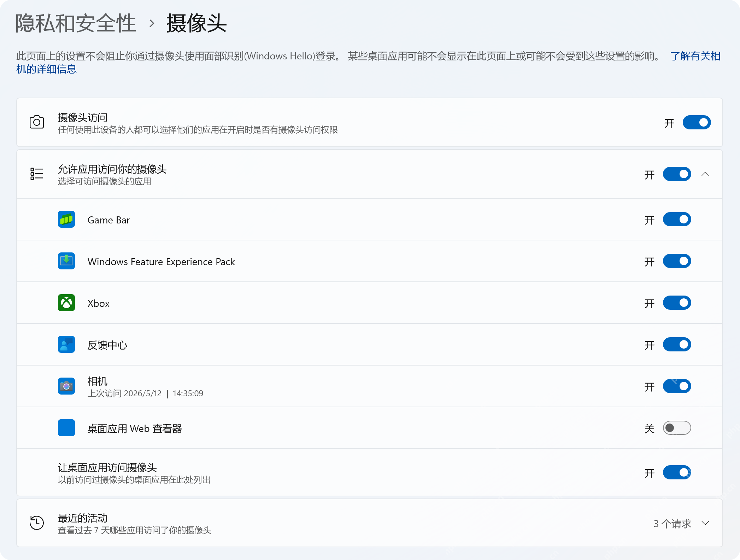Click the 反馈中心 app icon
This screenshot has width=740, height=560.
(x=66, y=345)
